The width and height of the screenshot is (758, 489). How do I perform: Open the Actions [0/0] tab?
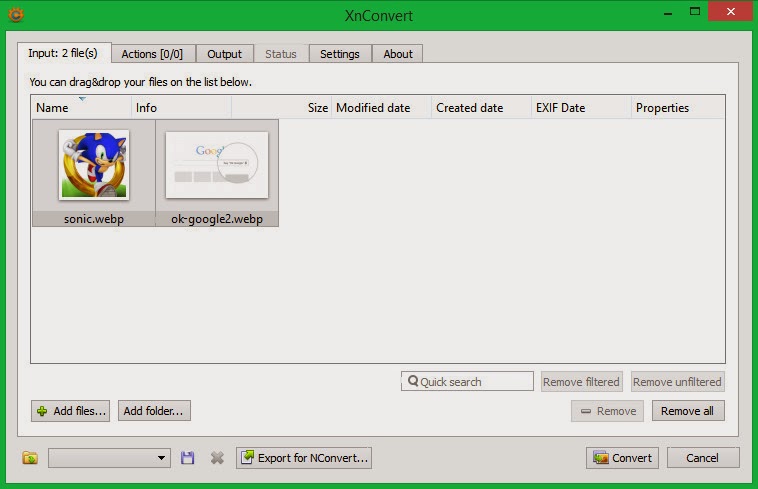pyautogui.click(x=152, y=54)
